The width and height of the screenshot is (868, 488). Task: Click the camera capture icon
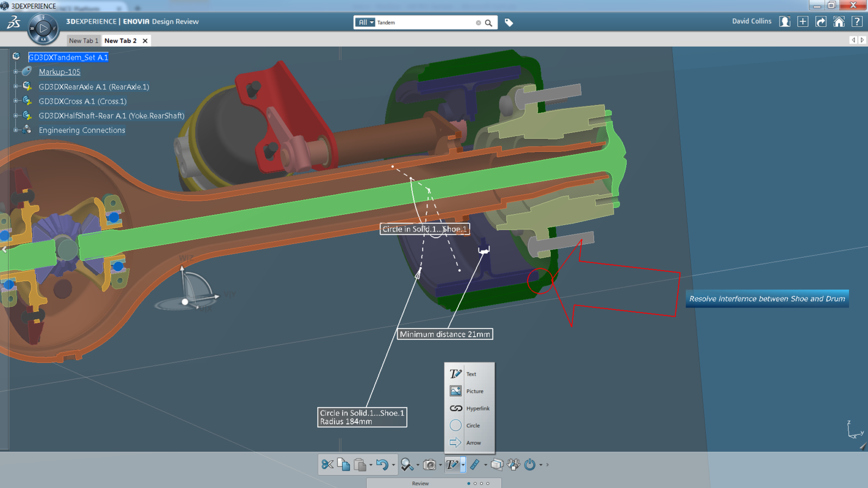tap(429, 465)
